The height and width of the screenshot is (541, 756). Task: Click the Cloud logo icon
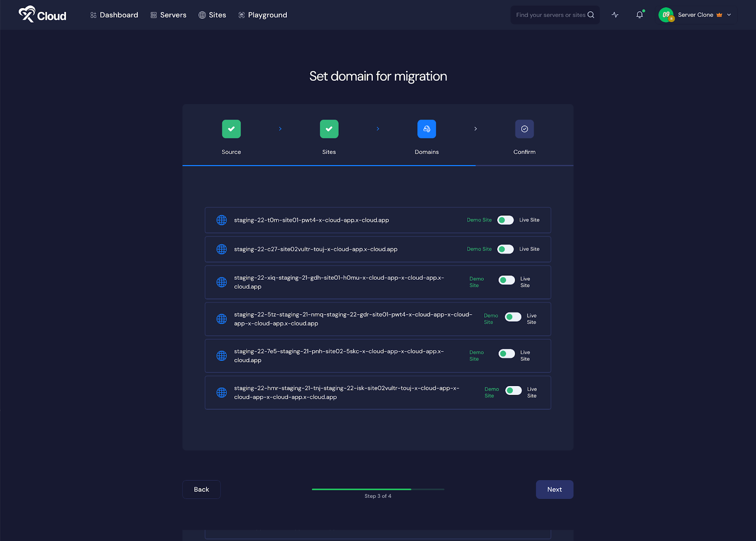(28, 14)
